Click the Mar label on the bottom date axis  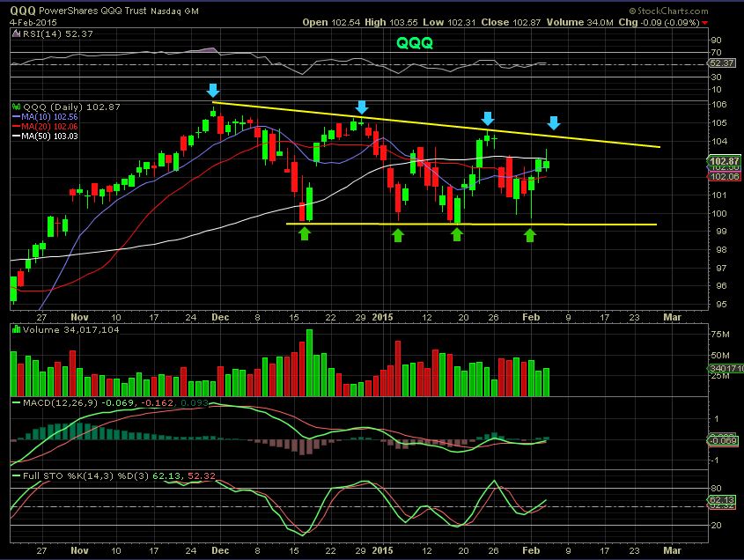pos(672,550)
